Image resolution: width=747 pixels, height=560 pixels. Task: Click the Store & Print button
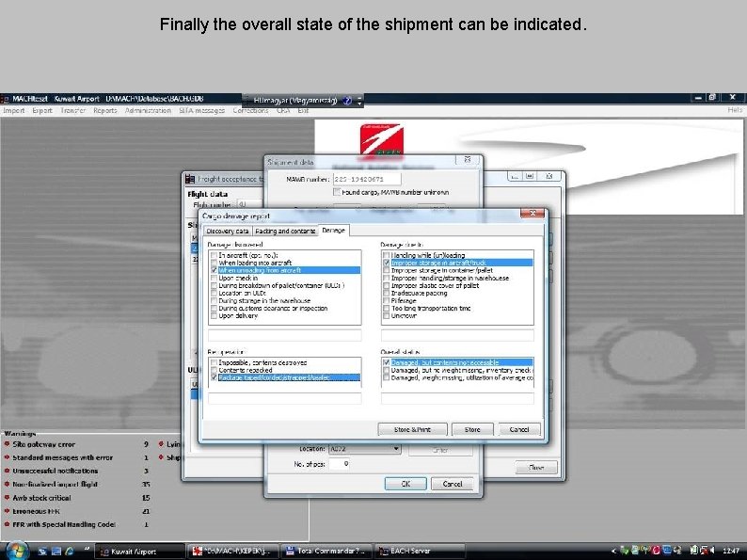(412, 429)
